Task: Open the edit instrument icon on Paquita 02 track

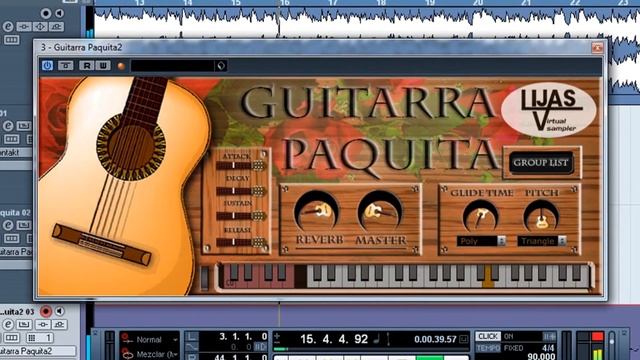Action: click(24, 225)
